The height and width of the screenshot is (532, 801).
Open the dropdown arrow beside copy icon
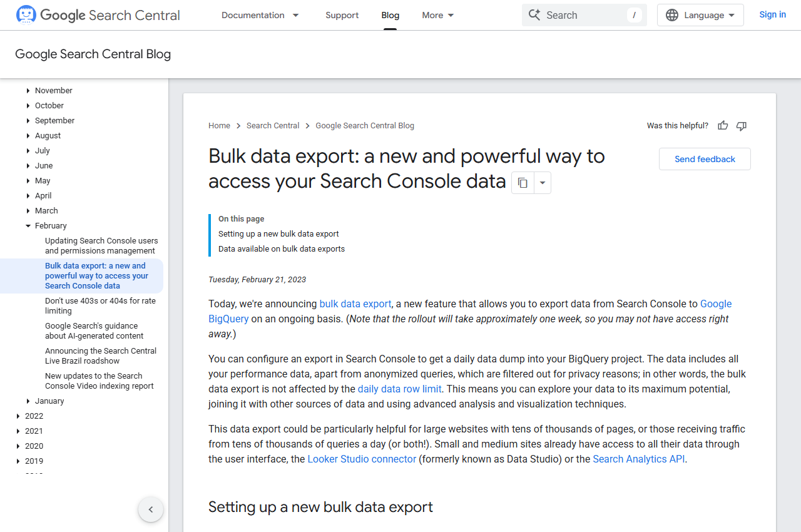click(543, 183)
